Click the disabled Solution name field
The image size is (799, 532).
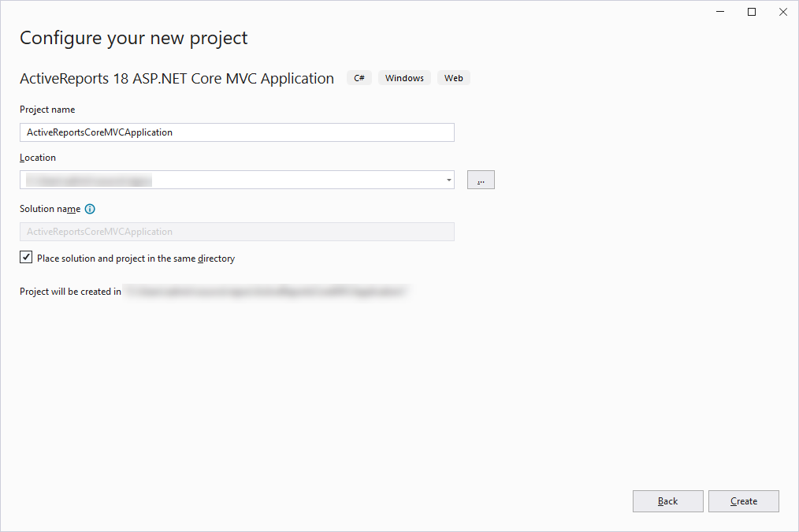[x=237, y=232]
